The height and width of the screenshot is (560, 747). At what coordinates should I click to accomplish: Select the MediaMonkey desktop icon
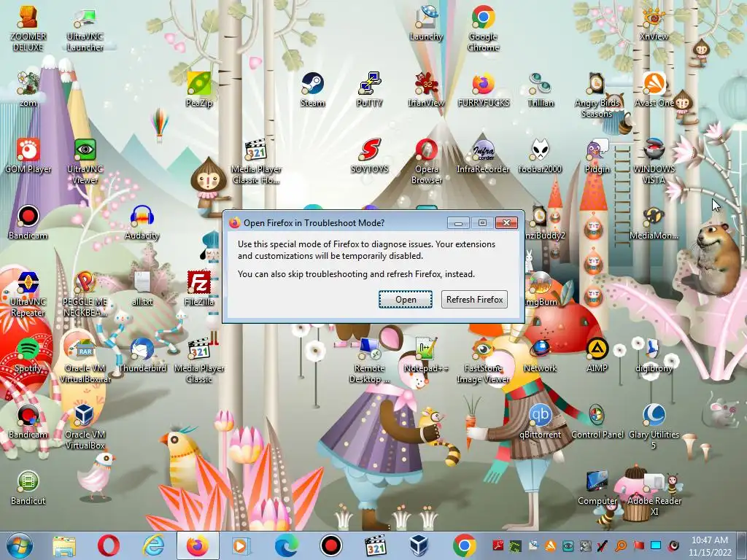point(654,222)
